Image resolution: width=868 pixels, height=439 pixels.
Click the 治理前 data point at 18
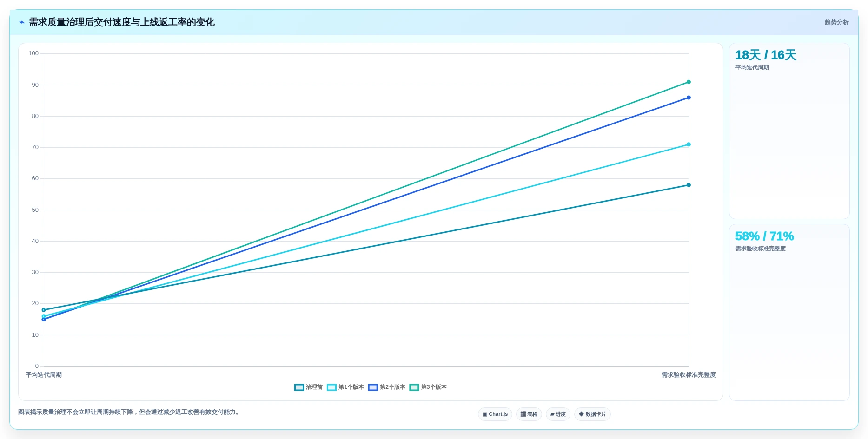[44, 310]
